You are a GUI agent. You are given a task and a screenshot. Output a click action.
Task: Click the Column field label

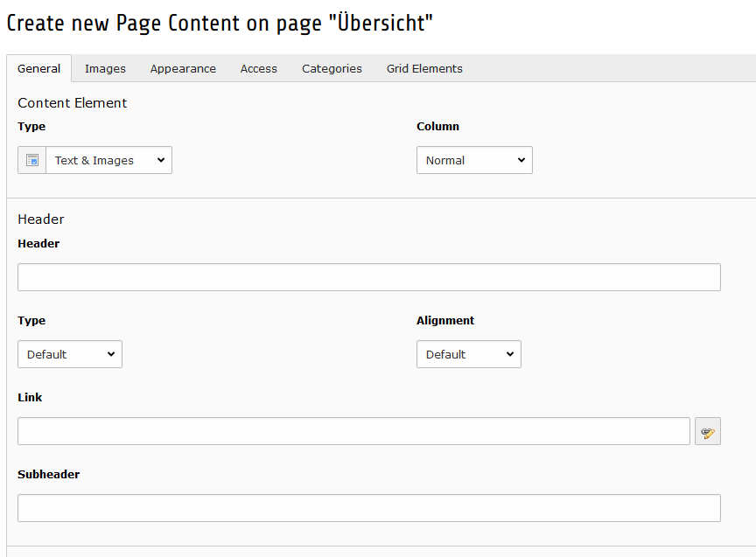coord(437,126)
